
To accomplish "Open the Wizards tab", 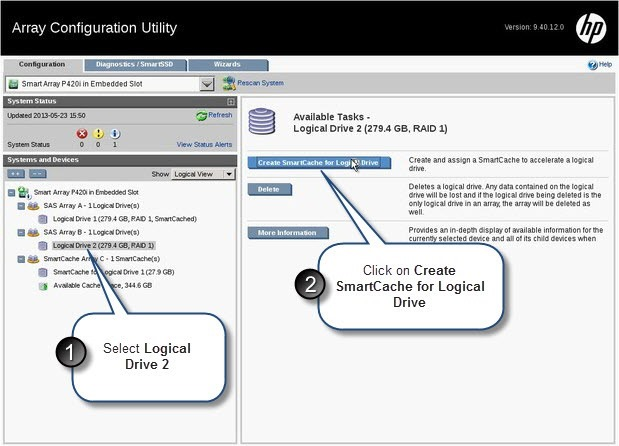I will click(x=227, y=64).
